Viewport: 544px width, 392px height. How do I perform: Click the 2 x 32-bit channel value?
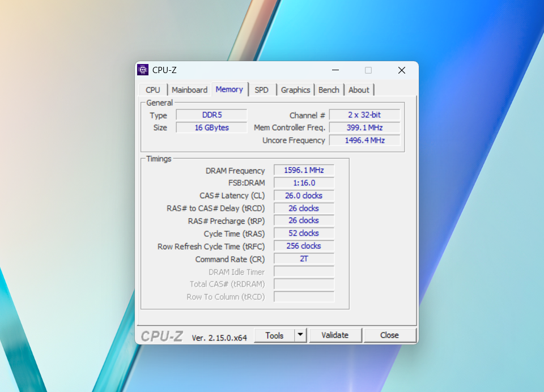click(364, 115)
